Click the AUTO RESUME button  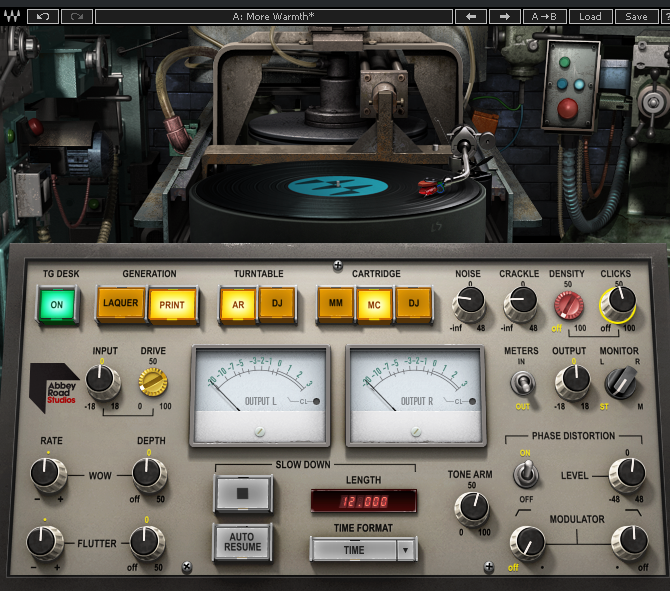click(x=242, y=542)
